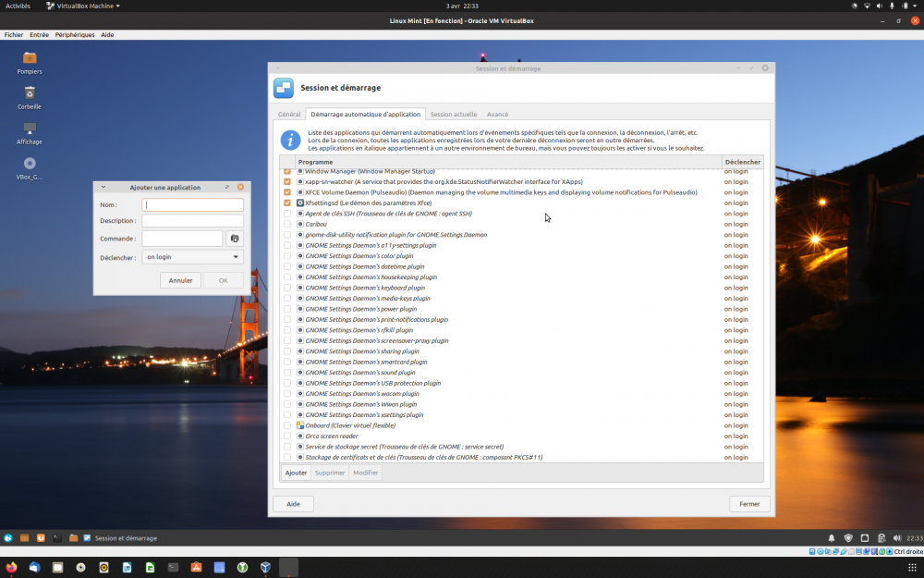Enable Orca screen reader at startup

[287, 436]
